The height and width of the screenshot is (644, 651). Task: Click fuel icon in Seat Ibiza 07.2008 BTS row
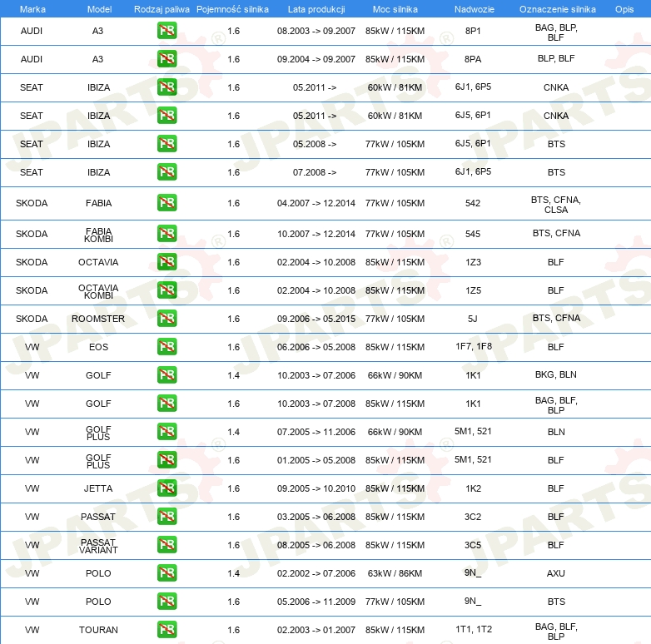tap(166, 171)
